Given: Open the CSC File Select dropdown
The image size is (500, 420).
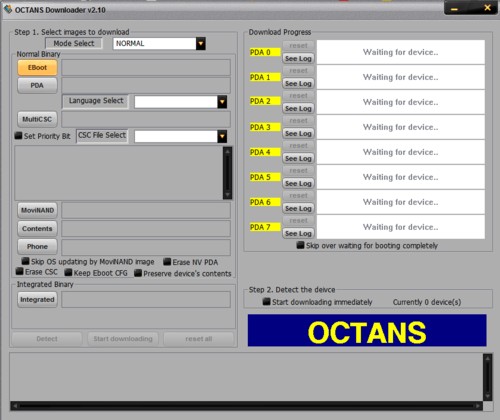Looking at the screenshot, I should tap(222, 136).
